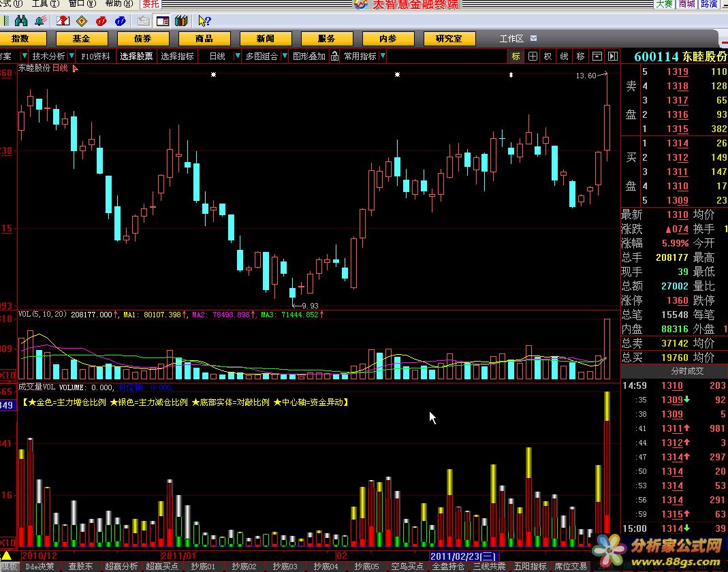Click the 分时成交 panel header
728x572 pixels.
[687, 371]
